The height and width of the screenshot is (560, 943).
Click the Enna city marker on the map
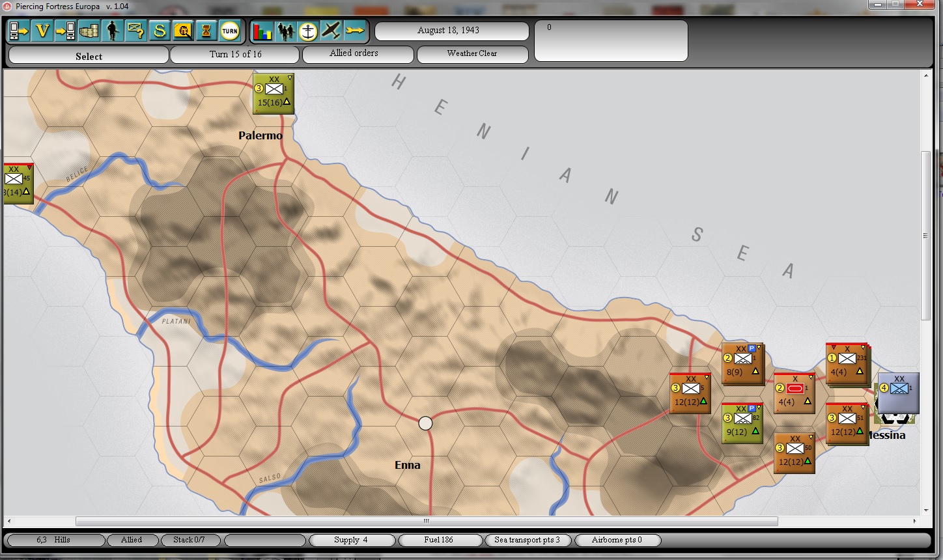point(425,423)
